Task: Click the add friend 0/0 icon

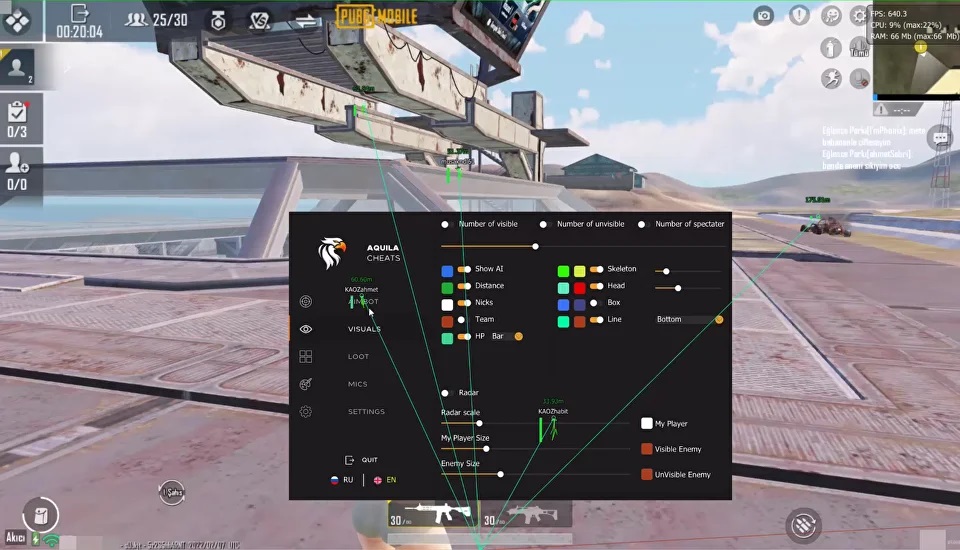Action: tap(17, 171)
